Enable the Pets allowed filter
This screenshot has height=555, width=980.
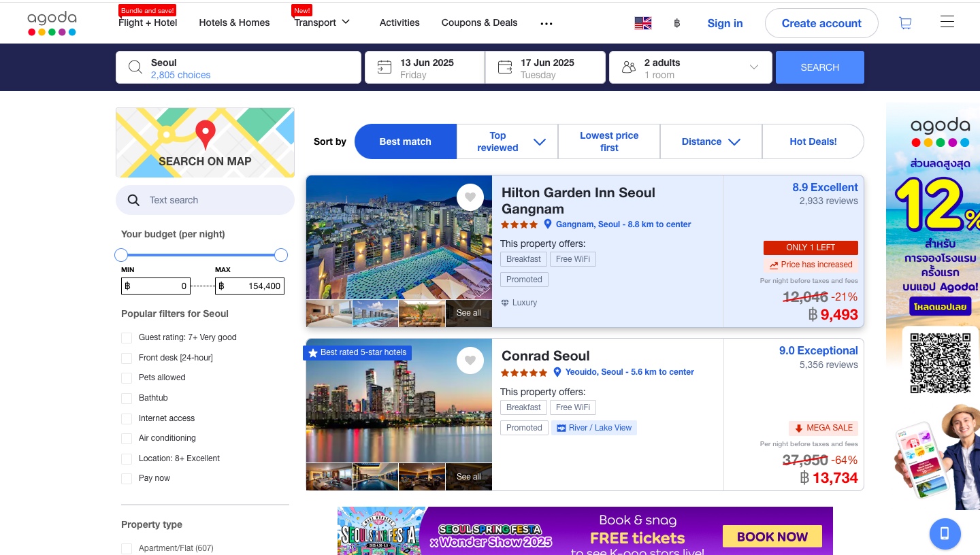[x=127, y=377]
